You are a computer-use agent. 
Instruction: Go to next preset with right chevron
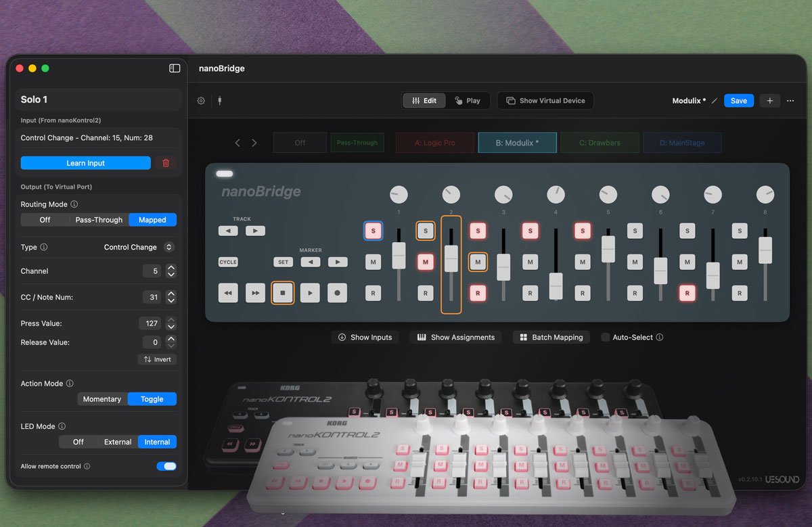254,143
